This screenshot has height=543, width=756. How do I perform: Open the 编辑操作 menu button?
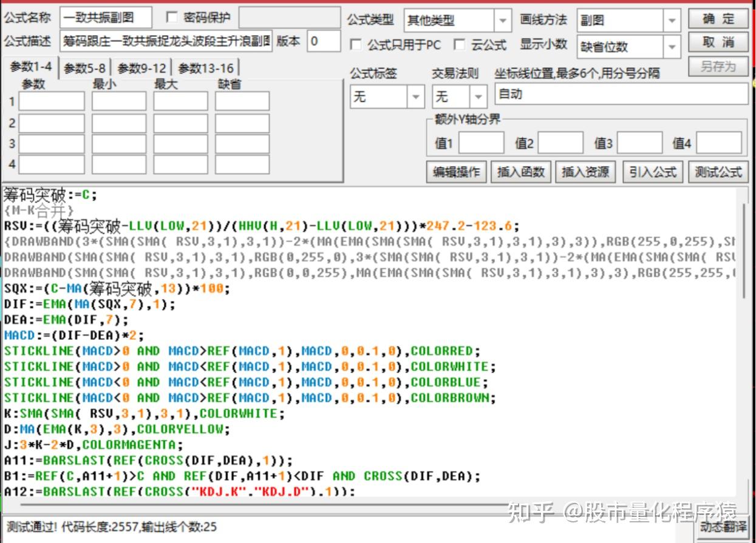[x=457, y=172]
